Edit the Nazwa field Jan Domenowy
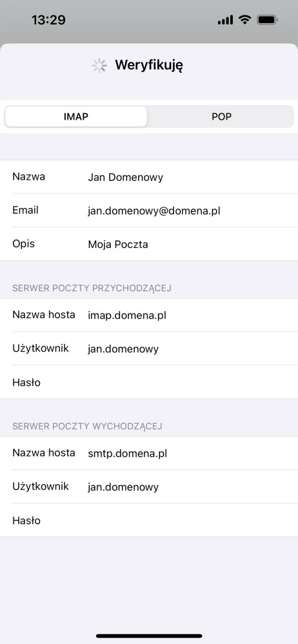This screenshot has height=644, width=298. tap(149, 177)
